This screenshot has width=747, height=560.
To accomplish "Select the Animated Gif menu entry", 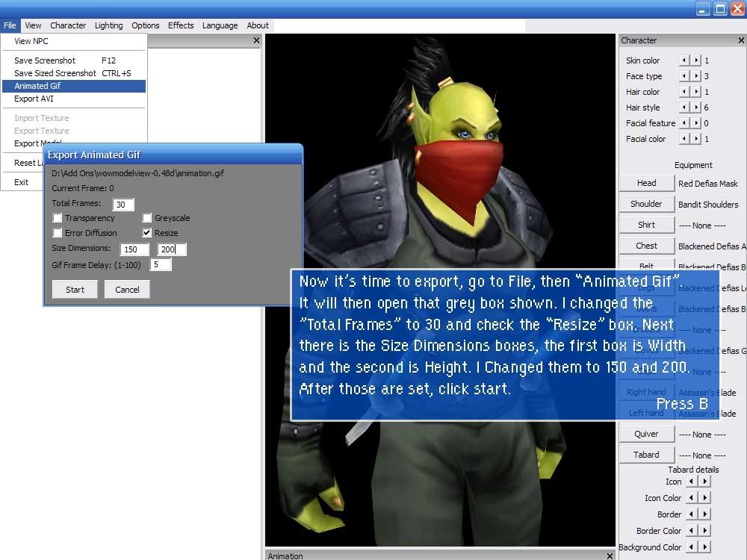I will tap(74, 86).
